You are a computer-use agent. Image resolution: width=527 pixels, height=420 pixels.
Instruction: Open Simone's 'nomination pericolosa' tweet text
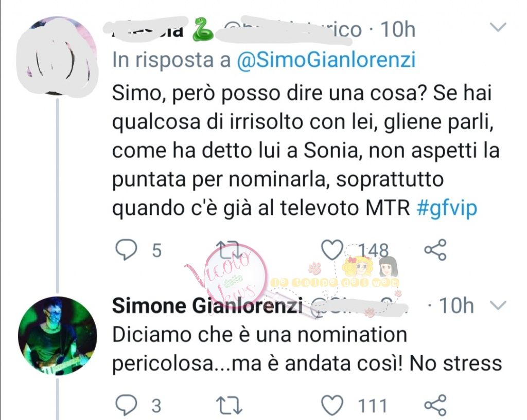pyautogui.click(x=307, y=349)
